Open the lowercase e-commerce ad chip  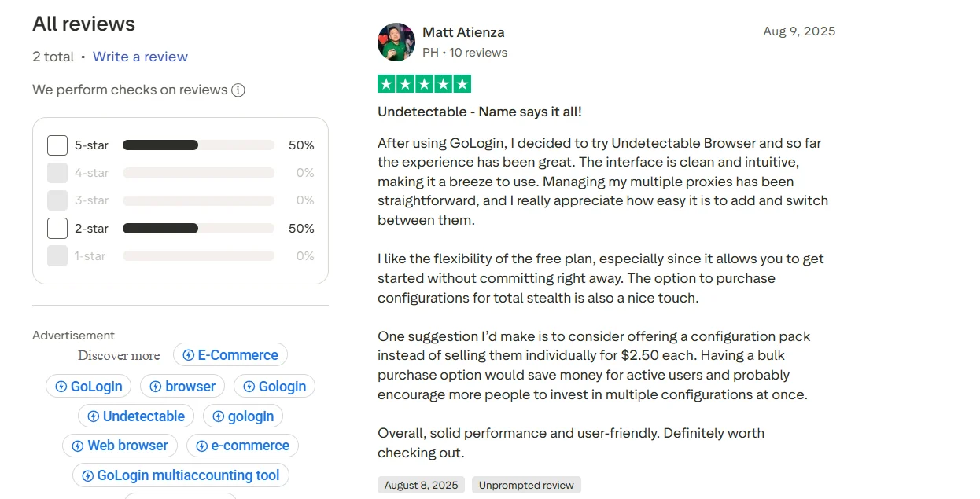242,446
